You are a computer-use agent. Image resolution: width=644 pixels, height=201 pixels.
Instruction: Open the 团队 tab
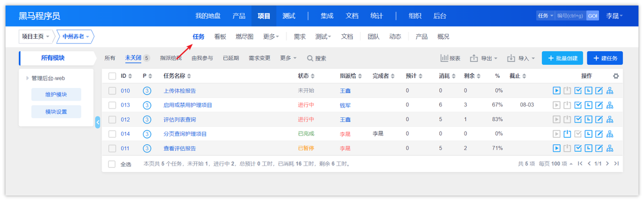coord(373,37)
